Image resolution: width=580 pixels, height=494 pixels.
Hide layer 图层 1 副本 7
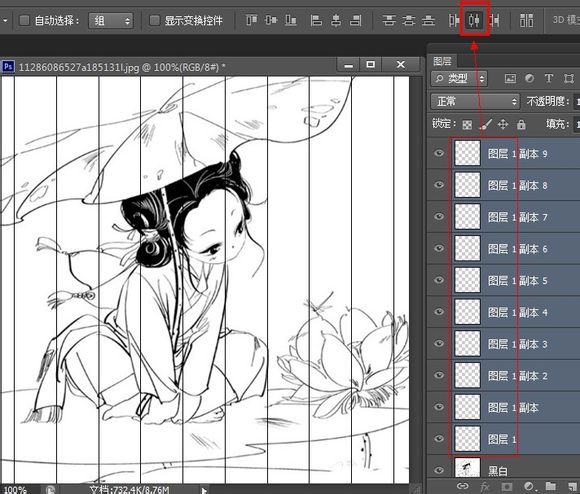coord(439,216)
